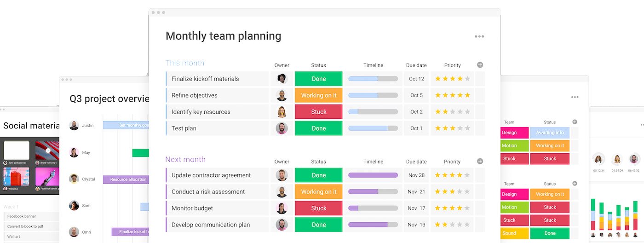Open the three-dot menu on right board
This screenshot has width=644, height=243.
[x=575, y=97]
